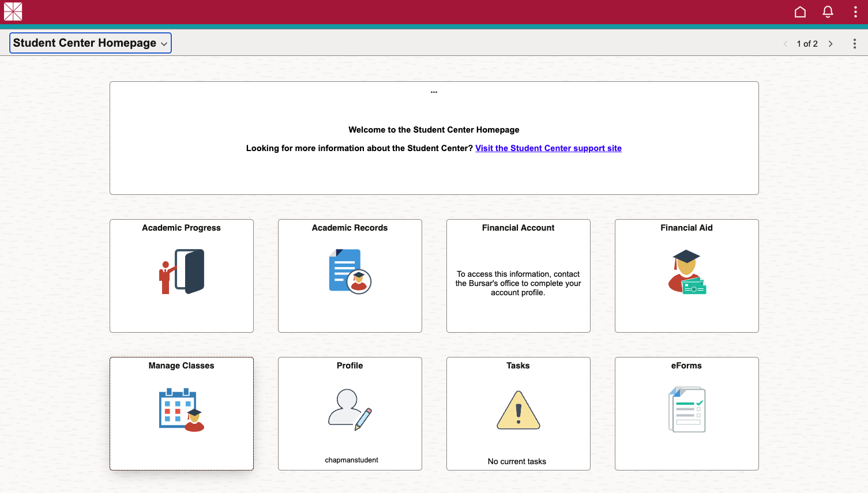Click the 'Academic Records' tile title
The height and width of the screenshot is (493, 868).
click(350, 228)
